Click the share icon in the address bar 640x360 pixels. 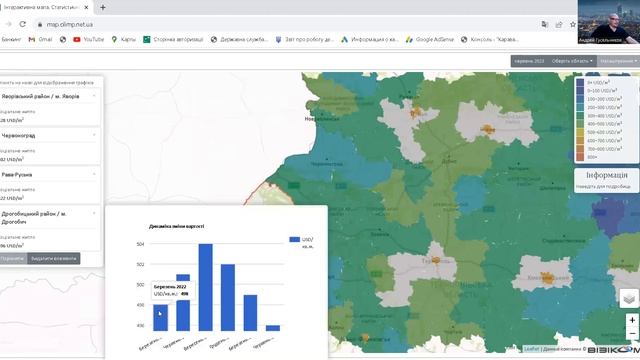click(x=559, y=24)
